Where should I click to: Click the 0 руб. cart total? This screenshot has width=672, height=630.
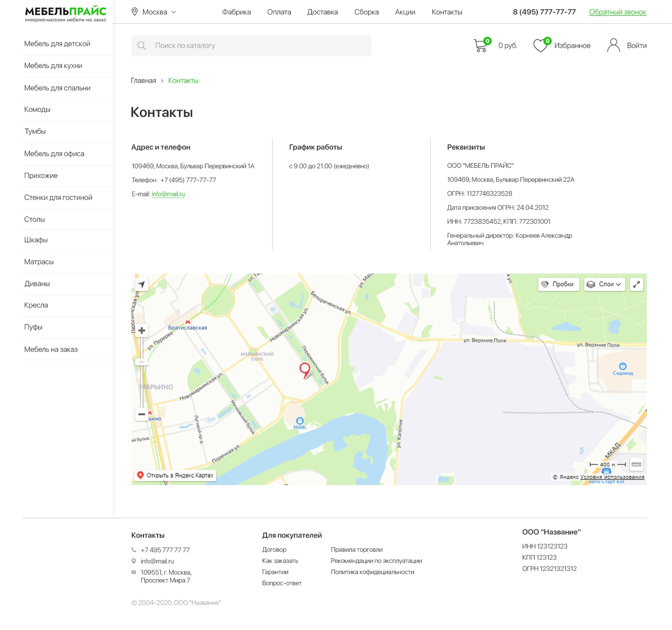coord(508,46)
